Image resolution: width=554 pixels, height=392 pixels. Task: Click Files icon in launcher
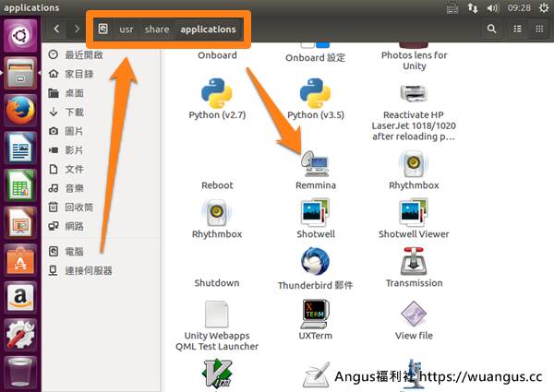tap(20, 73)
